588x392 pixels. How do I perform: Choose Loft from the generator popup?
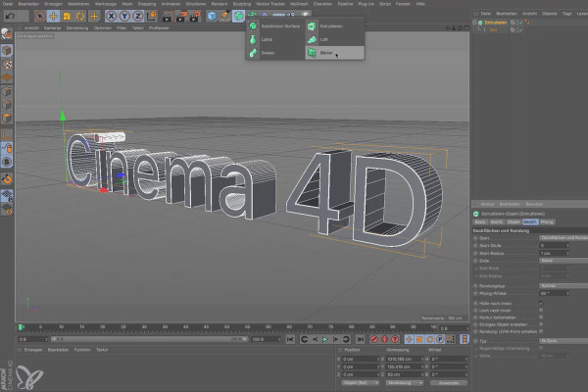[x=335, y=39]
